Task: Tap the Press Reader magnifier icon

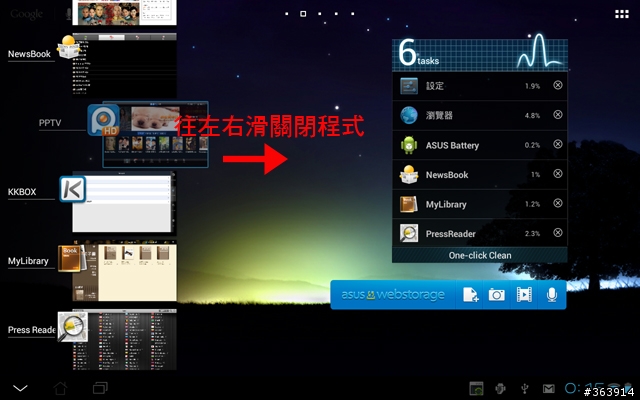Action: tap(73, 327)
